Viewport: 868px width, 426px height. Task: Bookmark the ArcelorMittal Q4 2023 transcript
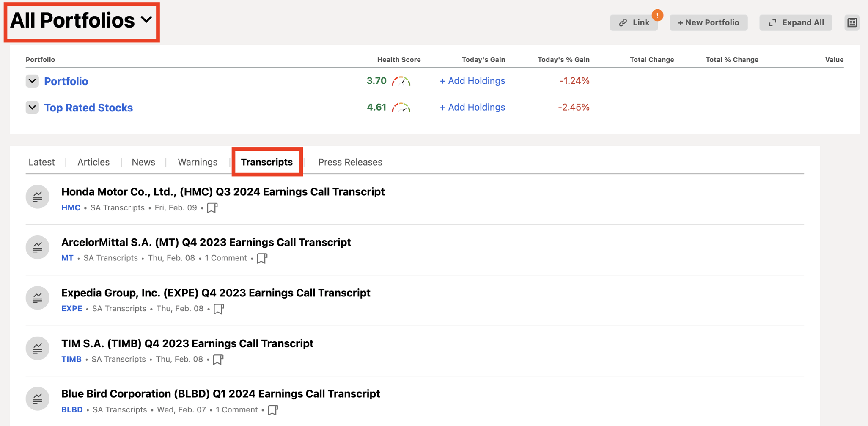261,258
